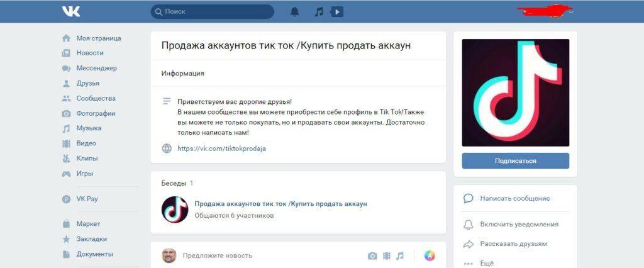
Task: Attach audio to the suggested post
Action: 400,255
